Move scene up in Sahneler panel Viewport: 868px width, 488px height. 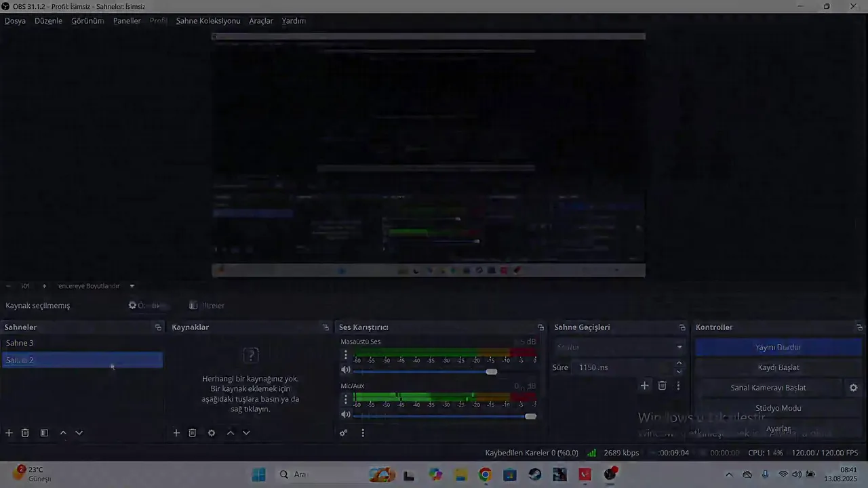pos(63,433)
